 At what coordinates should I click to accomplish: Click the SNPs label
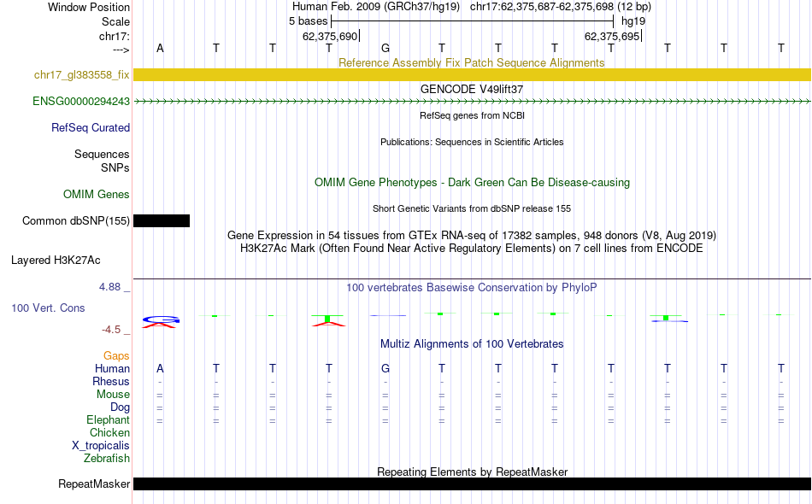click(x=115, y=167)
